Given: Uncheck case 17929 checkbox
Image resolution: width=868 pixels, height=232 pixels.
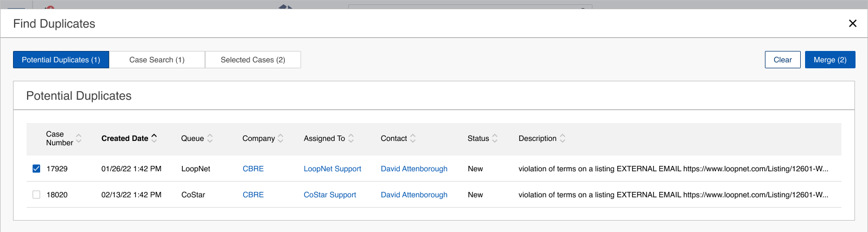Looking at the screenshot, I should (36, 169).
